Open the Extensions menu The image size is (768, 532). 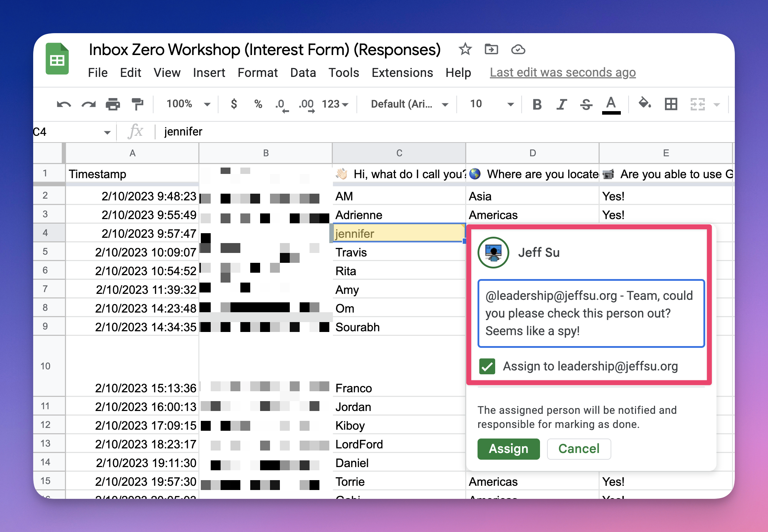point(402,73)
